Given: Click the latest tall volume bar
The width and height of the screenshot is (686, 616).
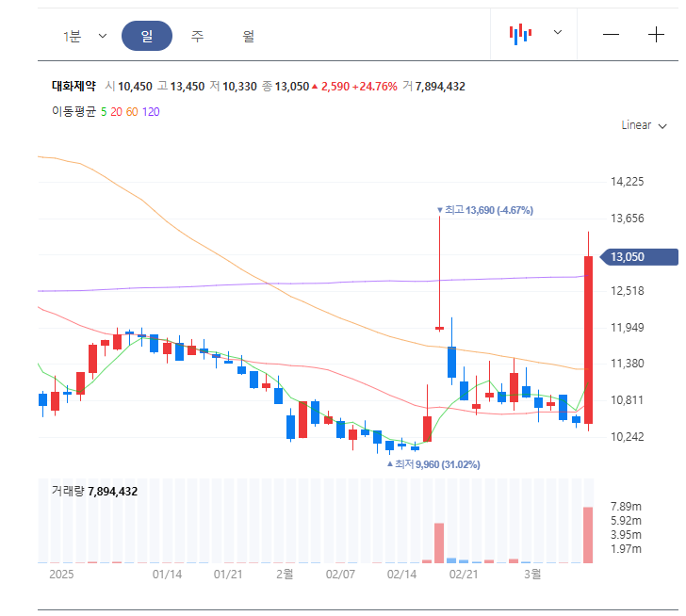Looking at the screenshot, I should 588,535.
